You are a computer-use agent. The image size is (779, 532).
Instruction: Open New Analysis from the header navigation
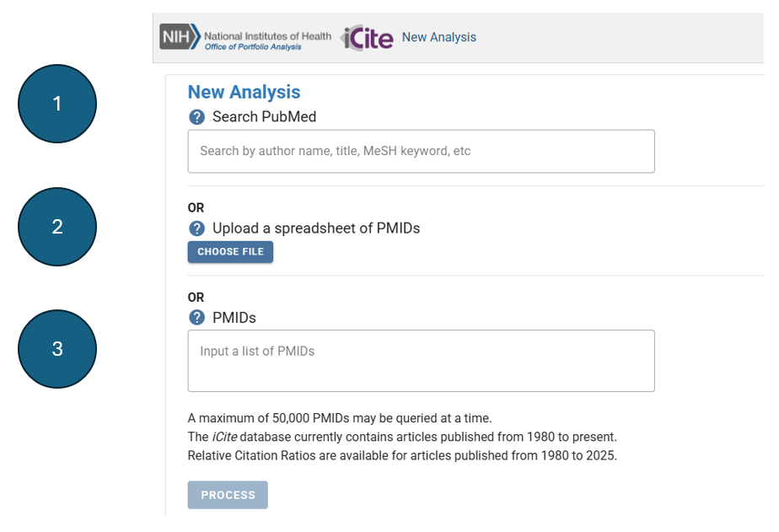[438, 37]
